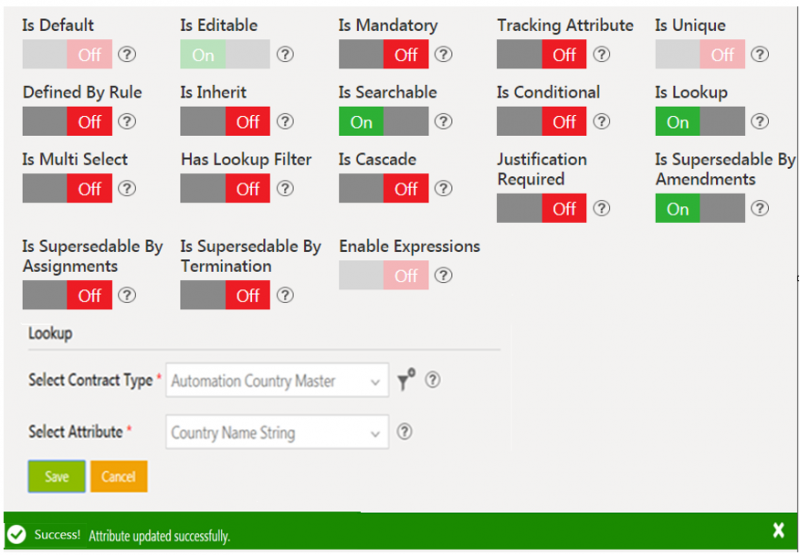Click help icon next to Is Mandatory

tap(444, 55)
